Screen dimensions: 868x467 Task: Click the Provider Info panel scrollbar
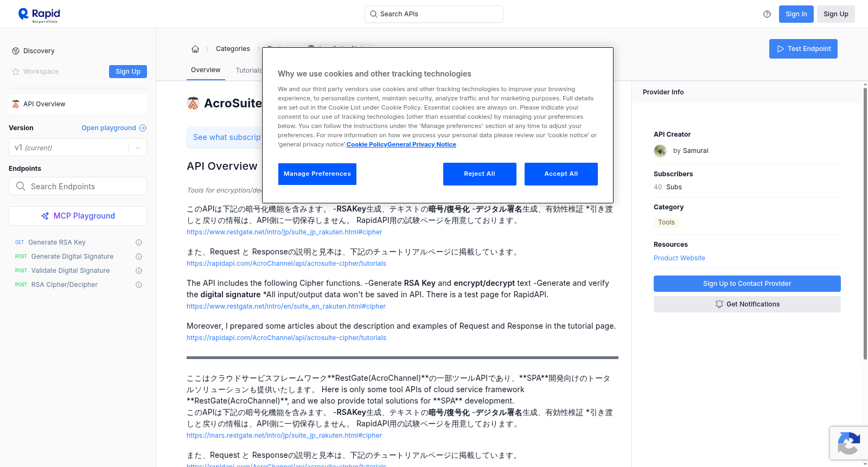pyautogui.click(x=865, y=222)
